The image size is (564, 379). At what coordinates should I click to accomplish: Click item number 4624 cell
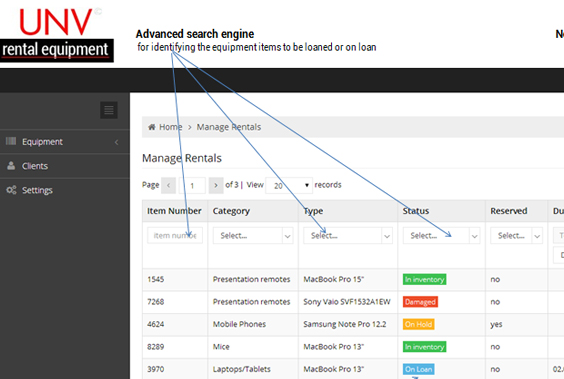pos(155,324)
